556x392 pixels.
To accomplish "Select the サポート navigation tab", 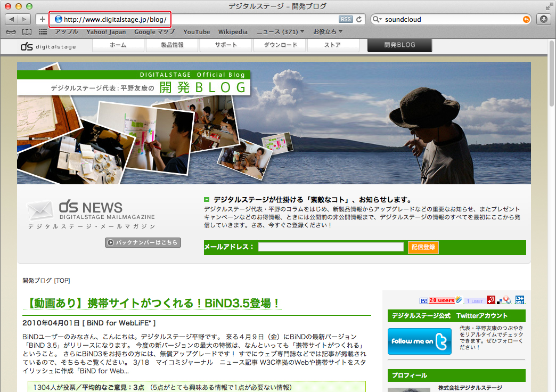I will 226,45.
